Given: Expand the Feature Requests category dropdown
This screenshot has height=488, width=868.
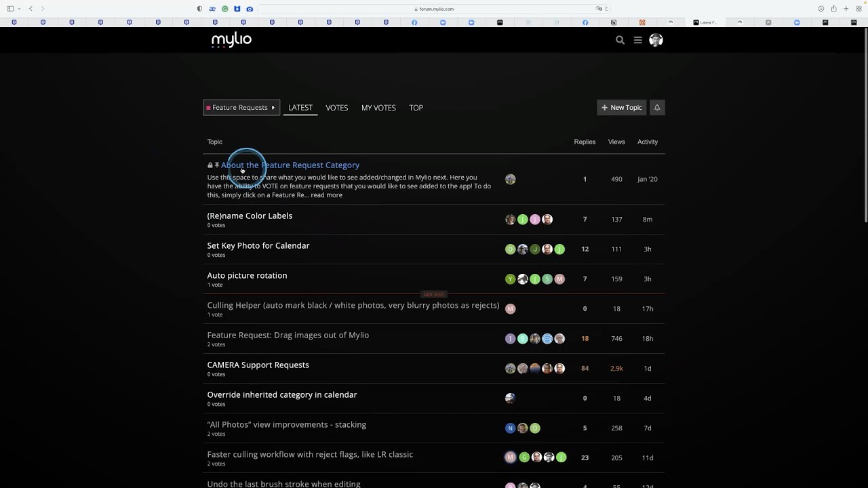Looking at the screenshot, I should coord(241,107).
